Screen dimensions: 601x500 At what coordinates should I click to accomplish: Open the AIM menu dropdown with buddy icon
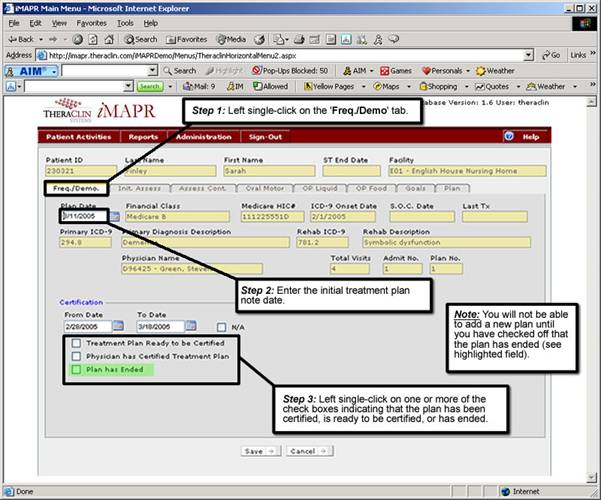pos(358,71)
